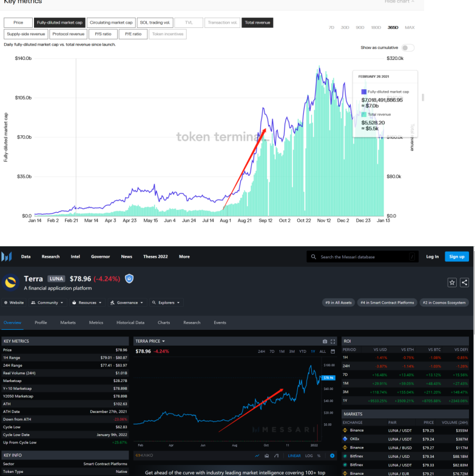The image size is (475, 476).
Task: Focus the Search the Messari database field
Action: point(363,257)
